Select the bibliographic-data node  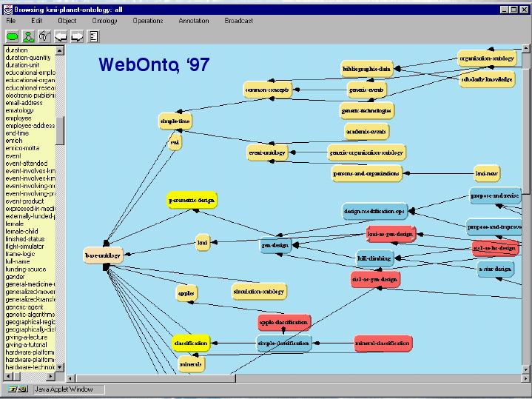[366, 69]
